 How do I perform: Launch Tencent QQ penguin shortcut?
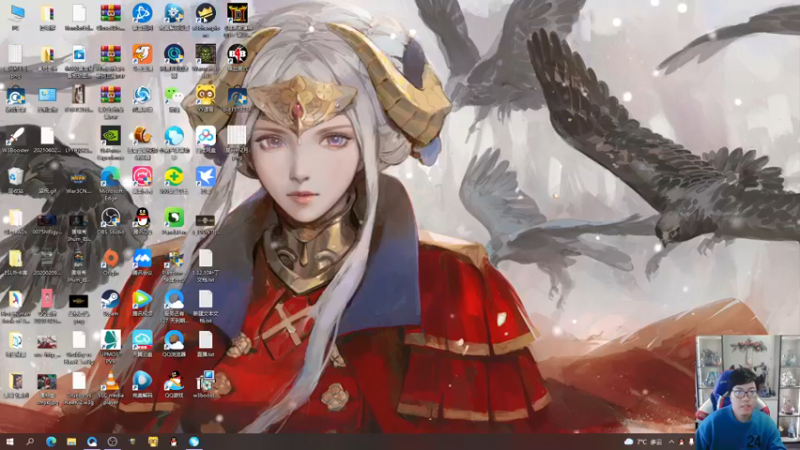click(142, 218)
